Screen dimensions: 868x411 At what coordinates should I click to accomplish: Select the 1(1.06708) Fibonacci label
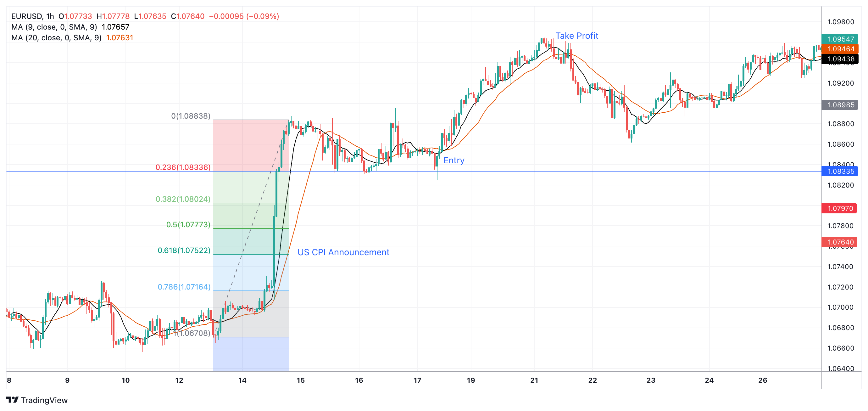tap(192, 333)
